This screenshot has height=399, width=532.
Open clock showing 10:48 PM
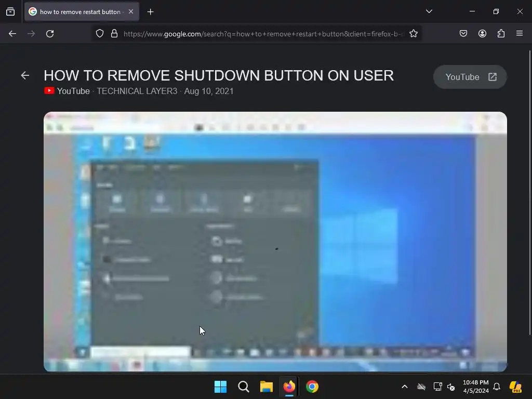coord(476,387)
